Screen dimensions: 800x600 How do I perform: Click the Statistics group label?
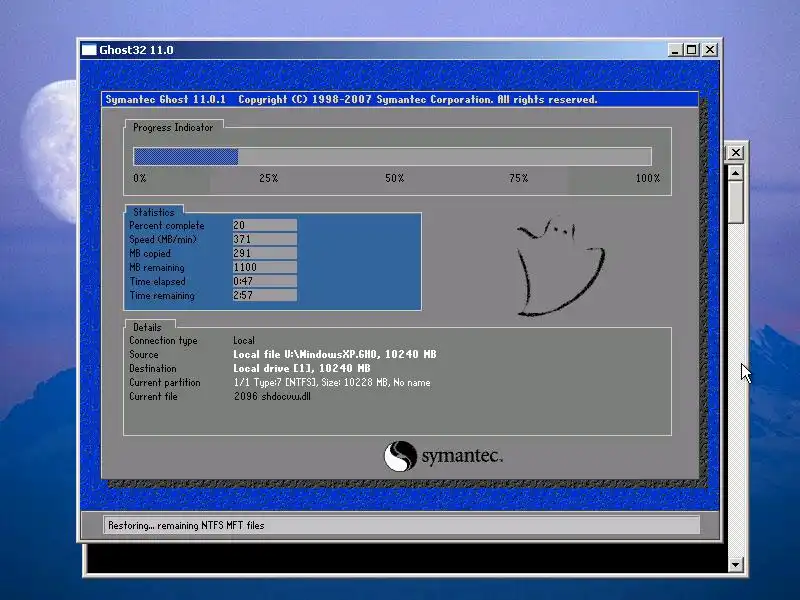(154, 212)
